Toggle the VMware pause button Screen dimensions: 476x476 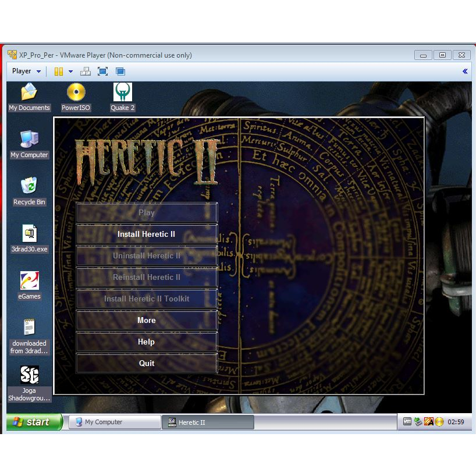coord(58,72)
